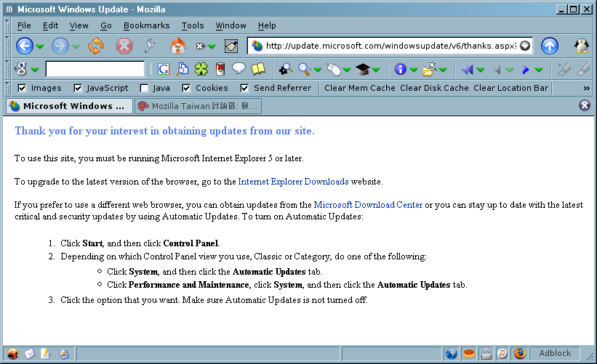597x364 pixels.
Task: Expand the toolbar overflow chevron
Action: pyautogui.click(x=586, y=88)
